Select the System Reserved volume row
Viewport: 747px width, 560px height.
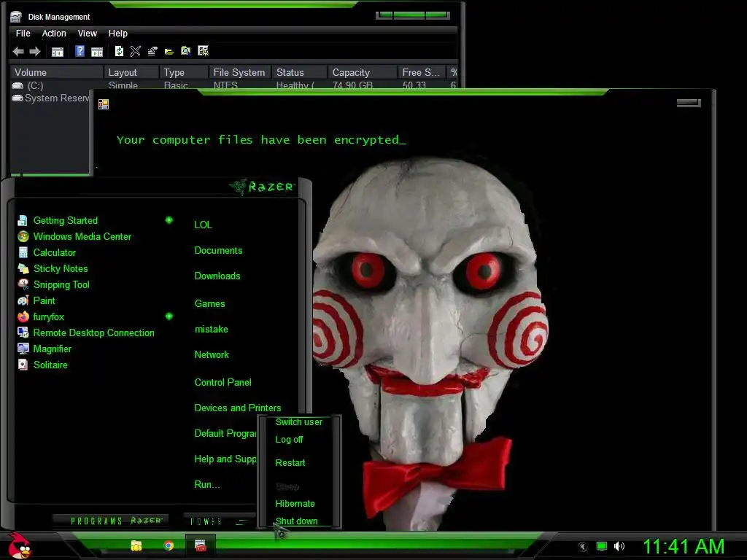click(x=50, y=98)
